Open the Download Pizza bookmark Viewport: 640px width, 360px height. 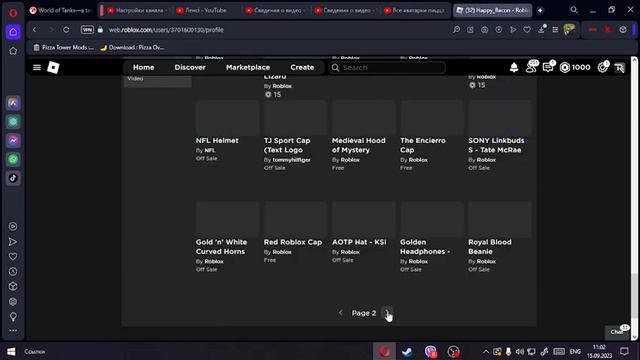click(x=132, y=47)
